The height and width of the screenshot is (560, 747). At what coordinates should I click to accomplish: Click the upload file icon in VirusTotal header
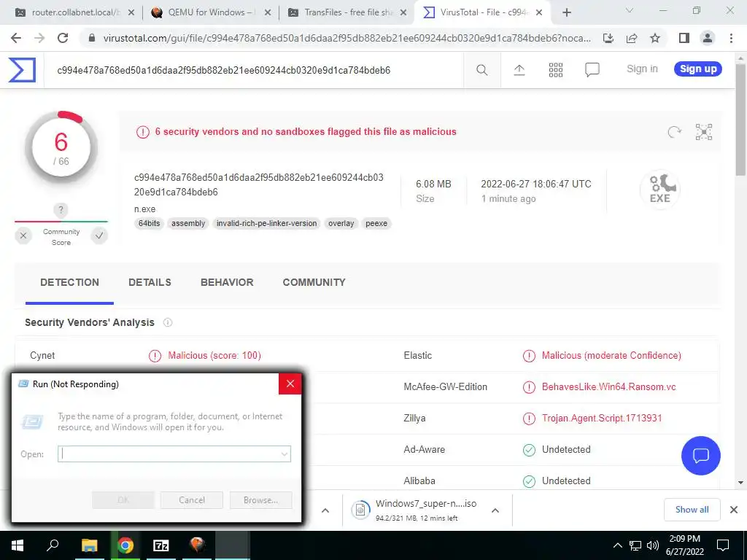click(x=519, y=70)
